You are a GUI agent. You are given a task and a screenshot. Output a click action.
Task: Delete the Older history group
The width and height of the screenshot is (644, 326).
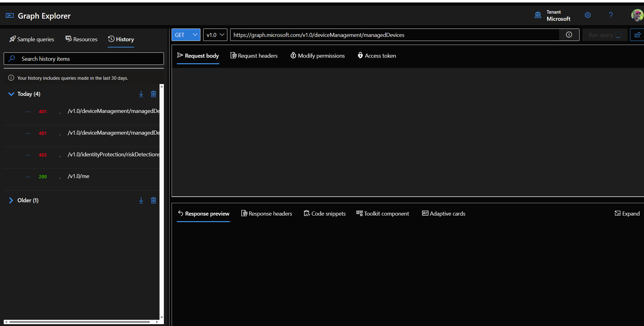153,200
